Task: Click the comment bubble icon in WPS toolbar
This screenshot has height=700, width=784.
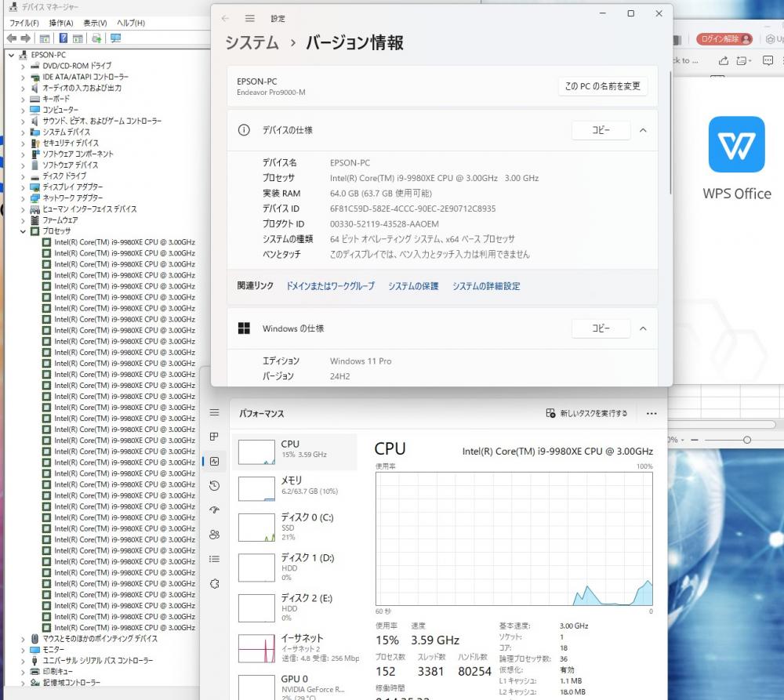Action: point(768,60)
